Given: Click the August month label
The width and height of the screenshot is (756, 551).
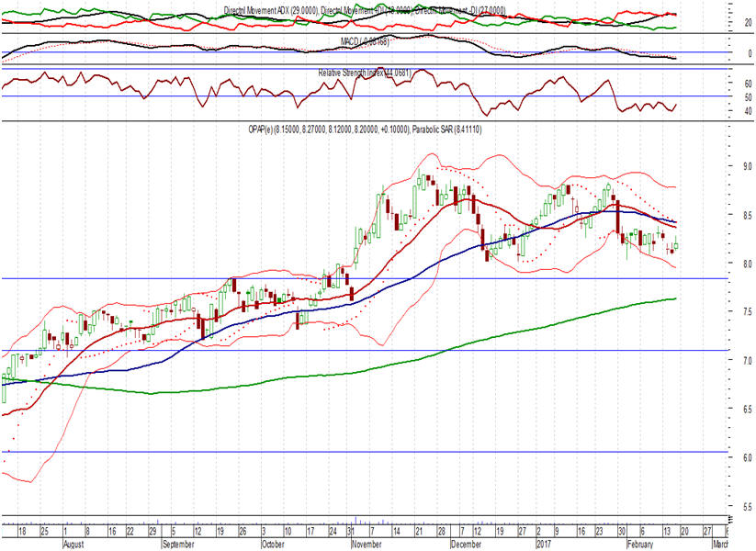Looking at the screenshot, I should click(x=73, y=545).
